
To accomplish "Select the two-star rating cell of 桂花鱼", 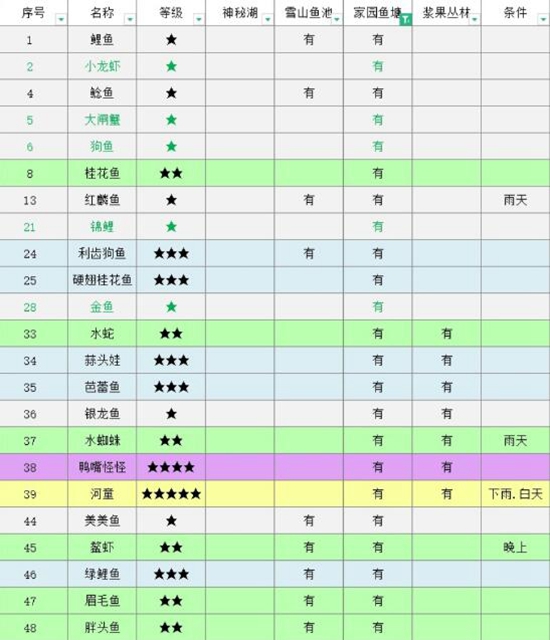I will [171, 173].
